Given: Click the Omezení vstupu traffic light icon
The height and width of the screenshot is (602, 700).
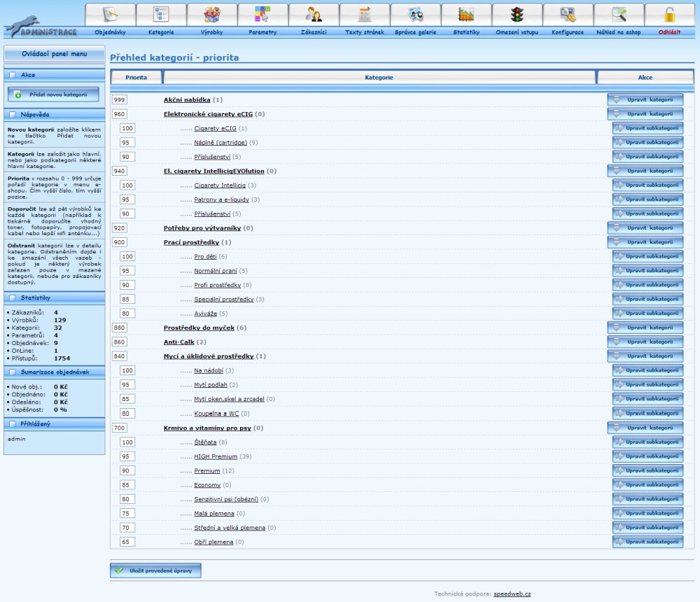Looking at the screenshot, I should point(517,15).
